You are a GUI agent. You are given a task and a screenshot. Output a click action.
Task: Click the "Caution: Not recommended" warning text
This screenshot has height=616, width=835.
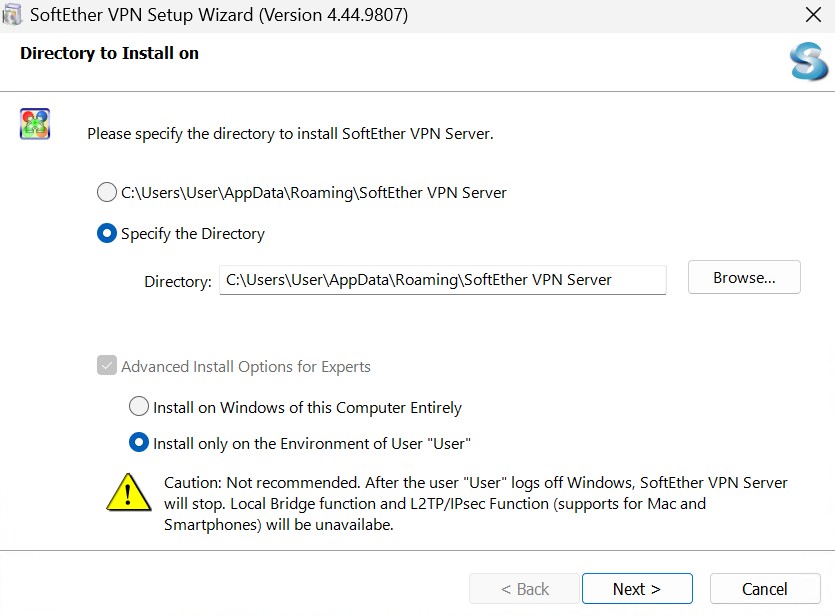click(476, 503)
